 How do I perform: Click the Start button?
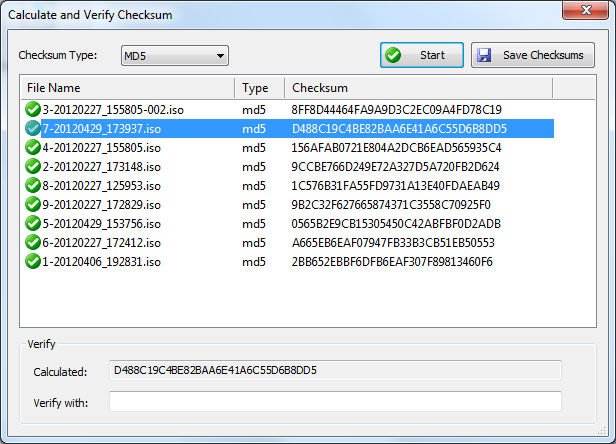422,55
